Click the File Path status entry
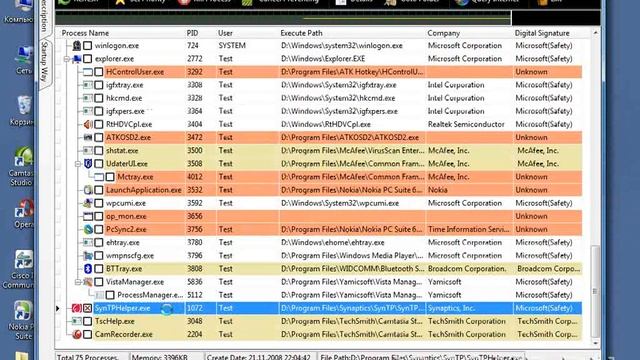Viewport: 640px width, 360px height. click(420, 357)
